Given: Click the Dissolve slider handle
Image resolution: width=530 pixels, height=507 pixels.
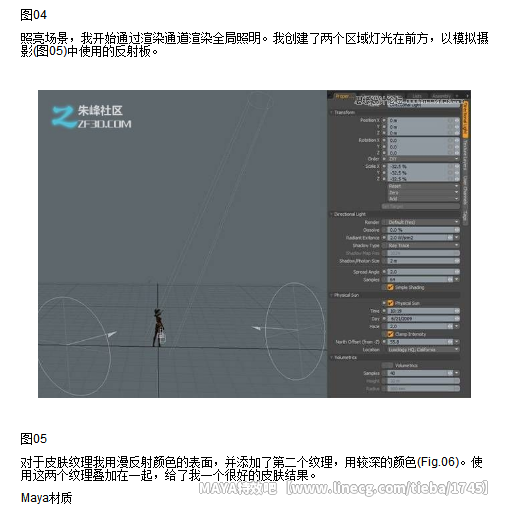Looking at the screenshot, I should (x=457, y=230).
